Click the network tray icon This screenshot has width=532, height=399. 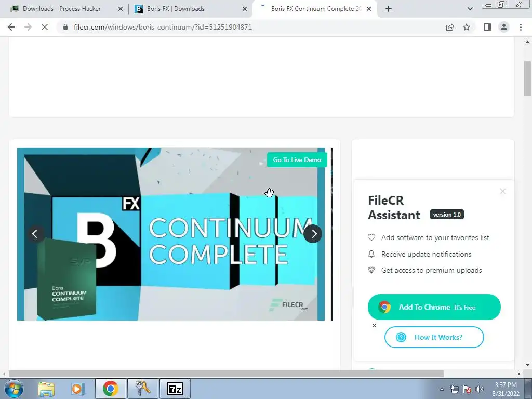(x=454, y=389)
